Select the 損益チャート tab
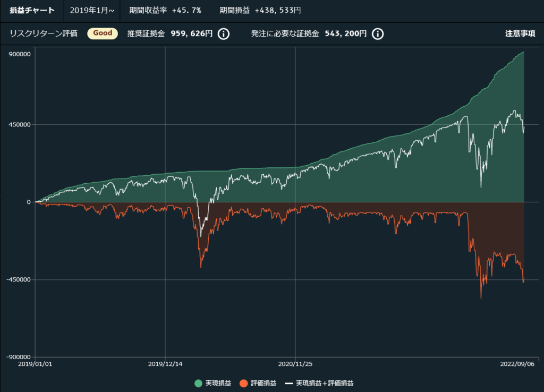The width and height of the screenshot is (544, 392). click(32, 10)
